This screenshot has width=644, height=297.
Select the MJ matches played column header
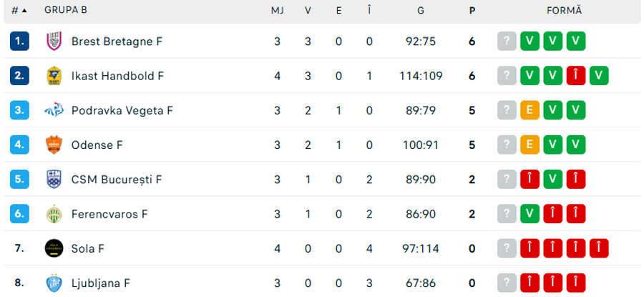[x=277, y=11]
